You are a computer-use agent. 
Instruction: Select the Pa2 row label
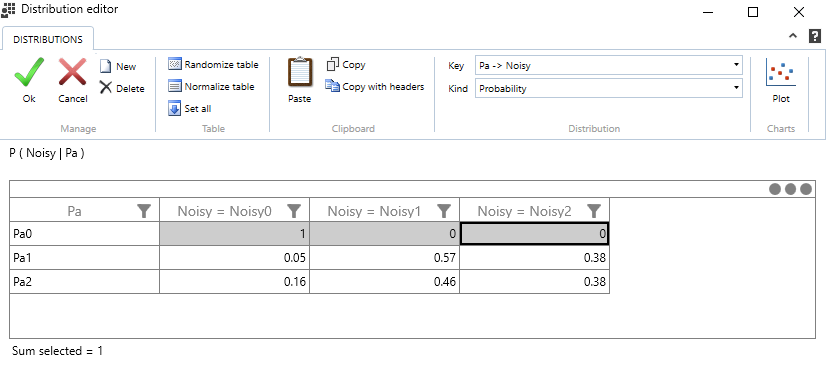point(84,282)
